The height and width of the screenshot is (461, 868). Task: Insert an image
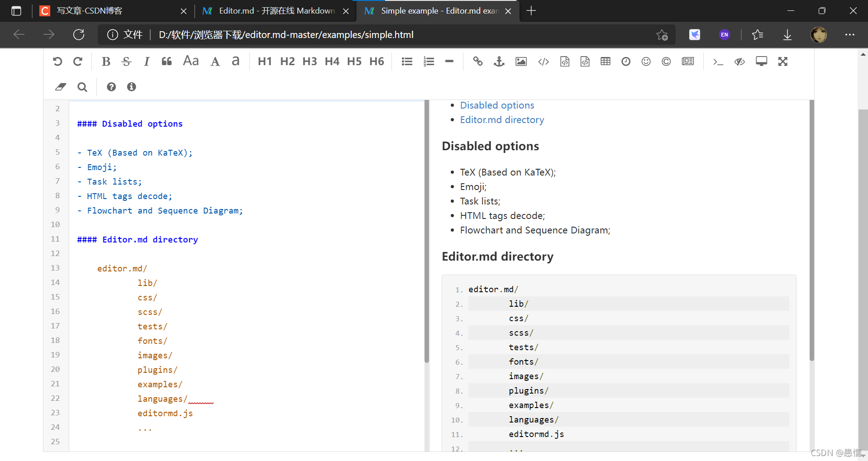tap(521, 62)
